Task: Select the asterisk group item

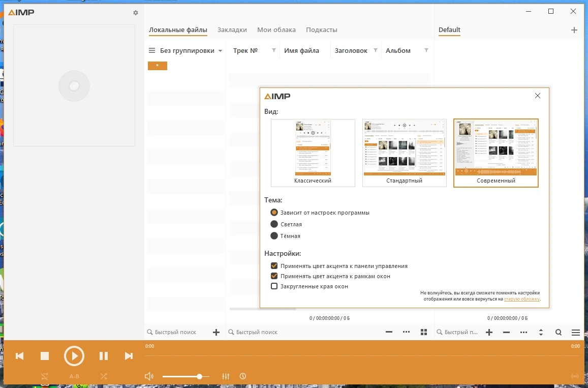Action: pyautogui.click(x=158, y=66)
